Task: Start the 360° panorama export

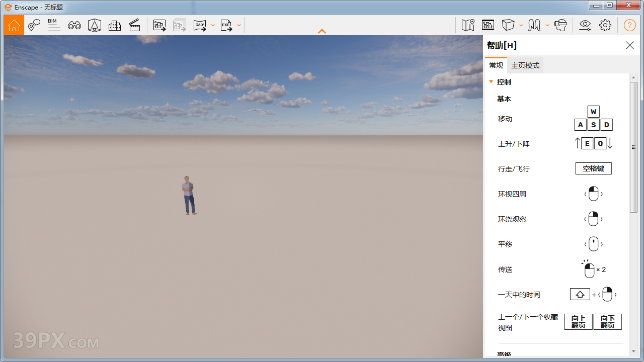Action: (200, 25)
